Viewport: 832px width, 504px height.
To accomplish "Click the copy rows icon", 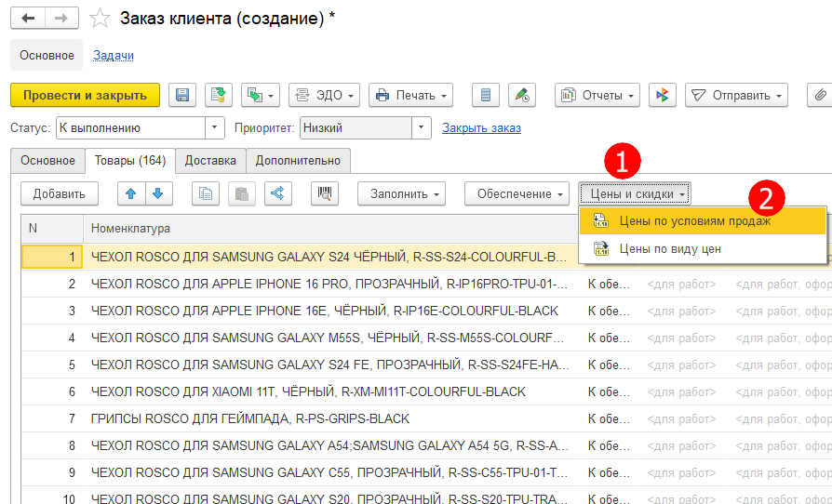I will 206,193.
